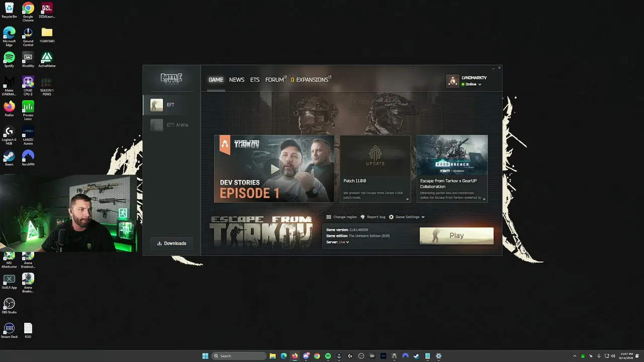Open the ETS tab
Screen dimensions: 644x362
pyautogui.click(x=255, y=79)
